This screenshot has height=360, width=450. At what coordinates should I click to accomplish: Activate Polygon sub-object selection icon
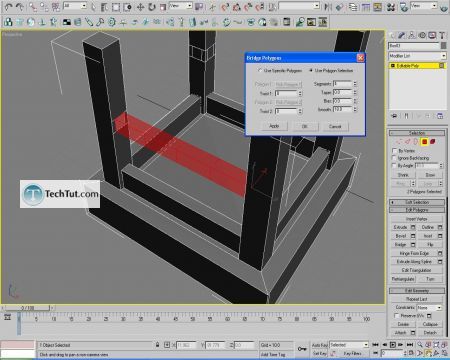point(424,142)
